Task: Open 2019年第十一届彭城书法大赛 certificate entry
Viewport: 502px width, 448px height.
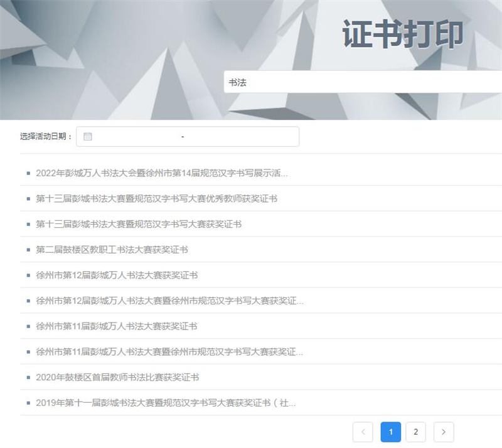Action: coord(166,403)
